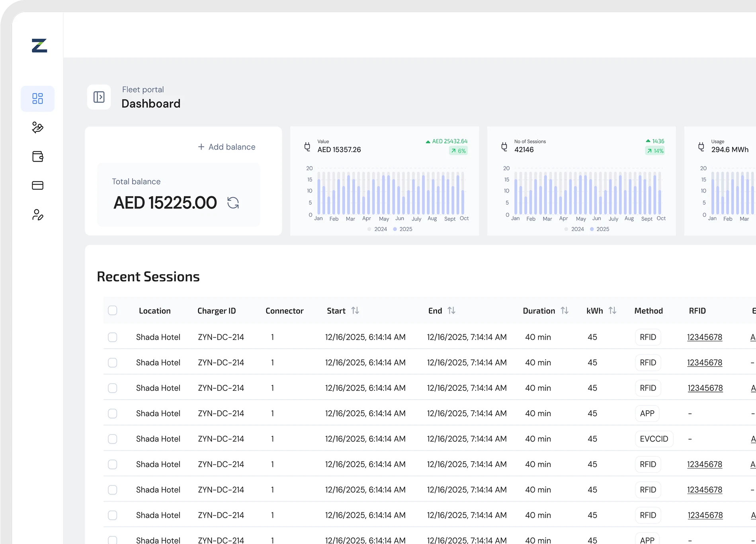756x544 pixels.
Task: Check the eighth session row checkbox
Action: click(113, 515)
